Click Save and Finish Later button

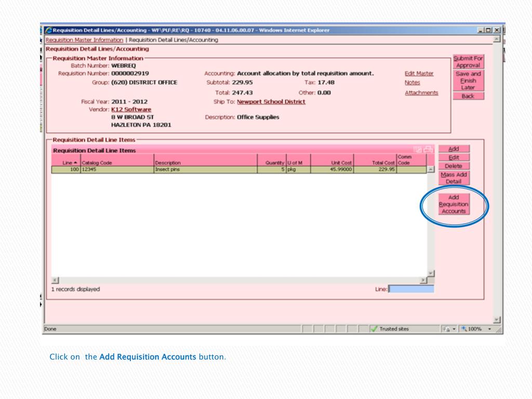[468, 81]
